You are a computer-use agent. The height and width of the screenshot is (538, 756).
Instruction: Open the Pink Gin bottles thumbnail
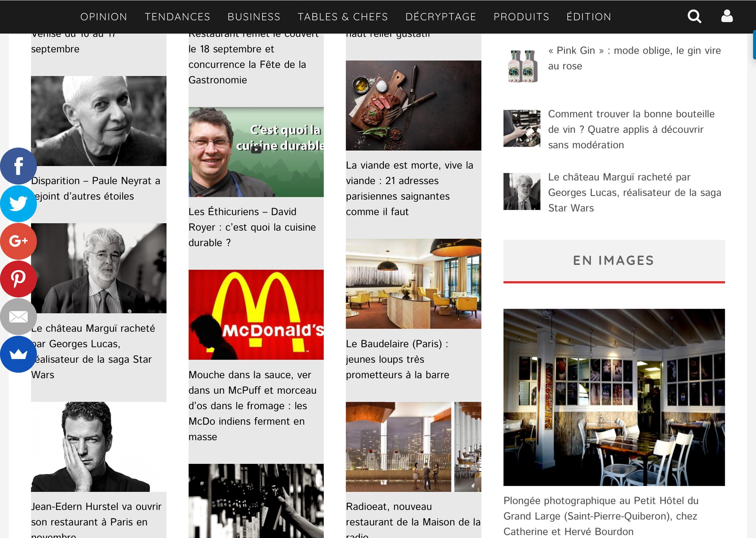coord(522,65)
